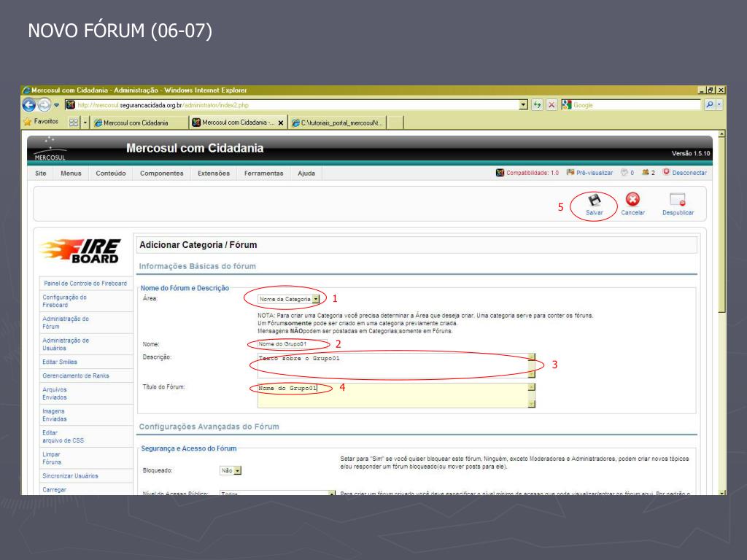Screen dimensions: 747x560
Task: Open the Quick Tabs grid icon
Action: coord(74,122)
